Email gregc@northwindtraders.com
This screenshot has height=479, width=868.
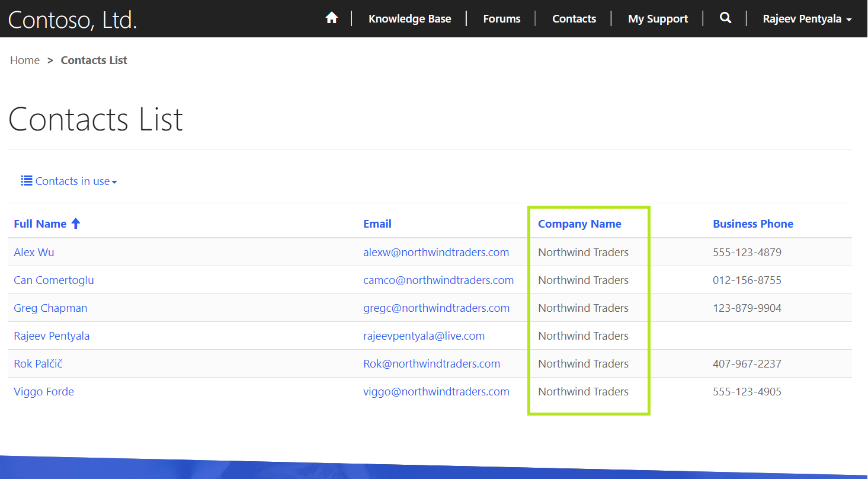click(436, 308)
